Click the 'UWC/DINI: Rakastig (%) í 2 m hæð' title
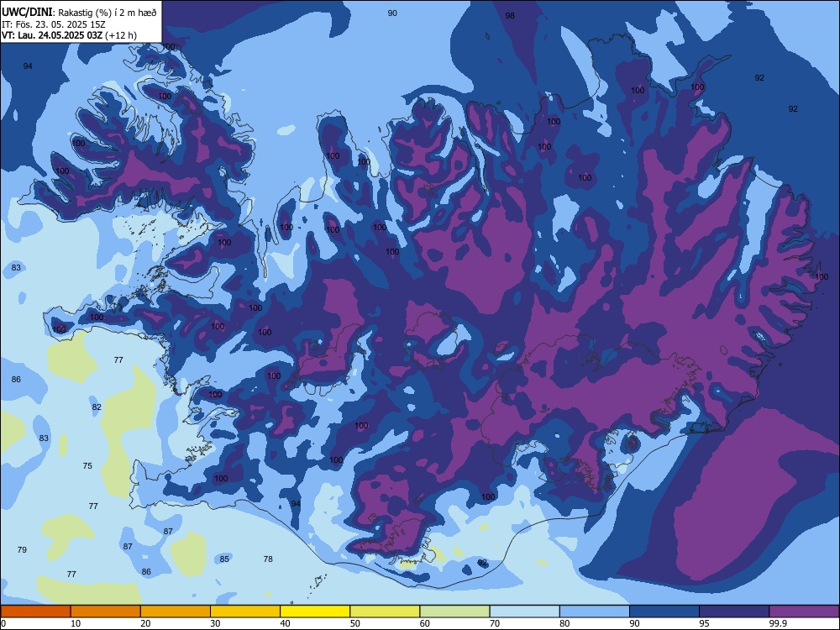Screen dimensions: 840x630 click(79, 12)
